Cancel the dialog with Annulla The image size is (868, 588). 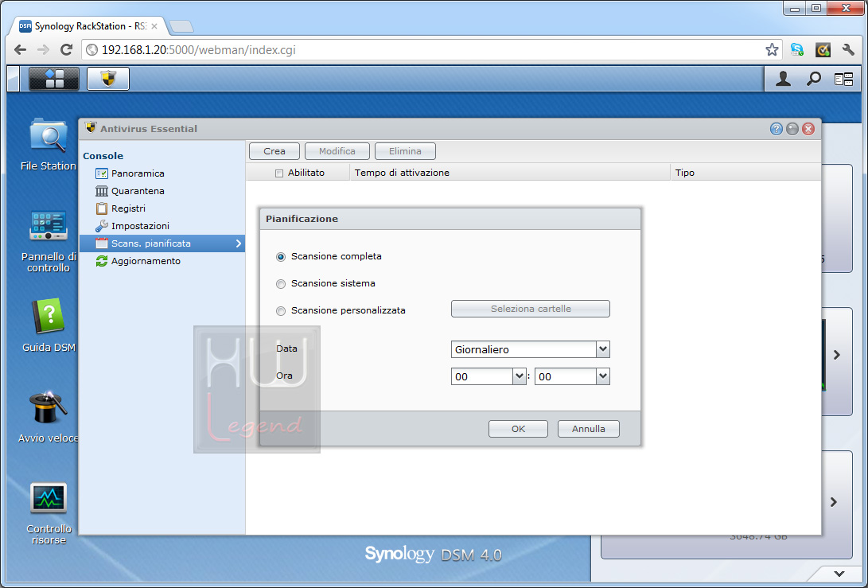pyautogui.click(x=589, y=429)
